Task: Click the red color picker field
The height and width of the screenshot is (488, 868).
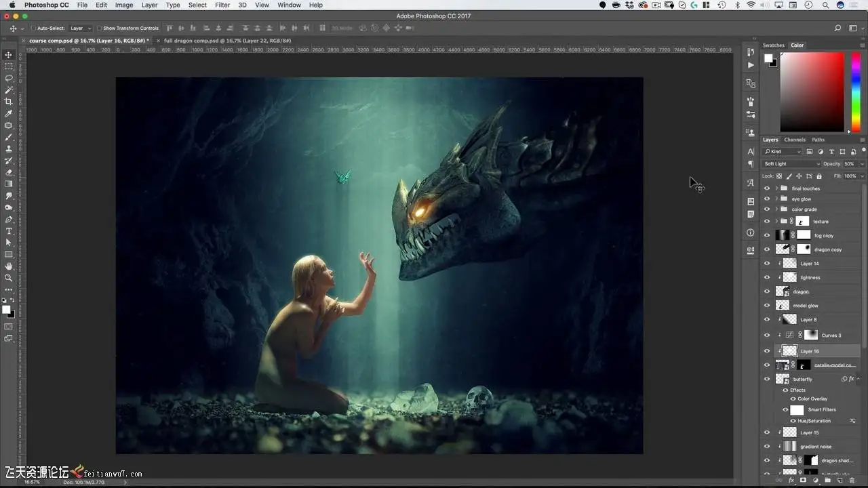Action: pos(812,91)
